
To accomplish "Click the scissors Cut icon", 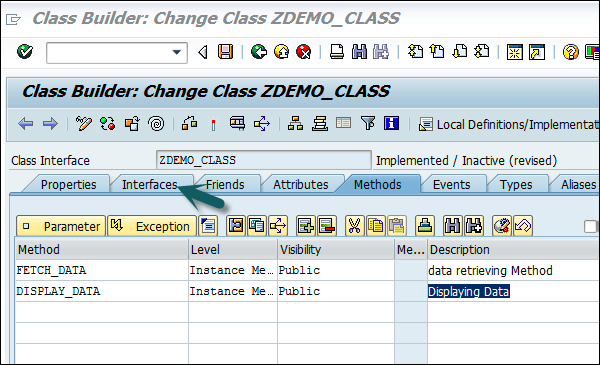I will (355, 226).
